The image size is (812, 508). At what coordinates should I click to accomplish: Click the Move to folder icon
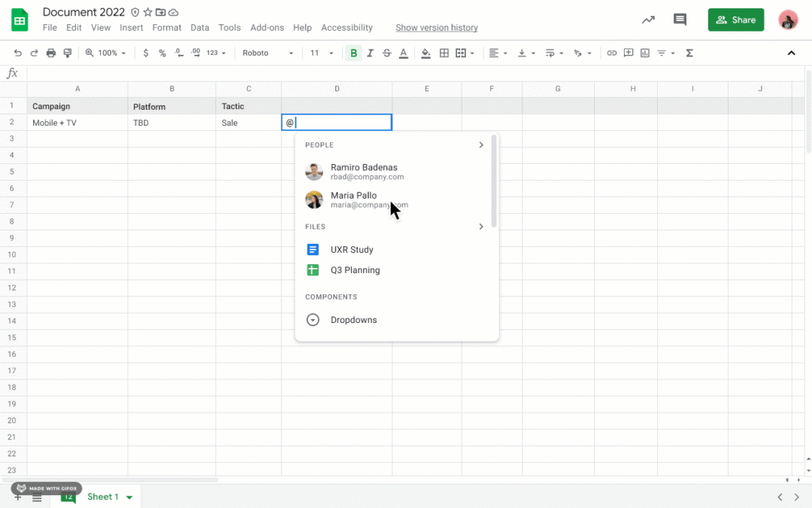161,12
